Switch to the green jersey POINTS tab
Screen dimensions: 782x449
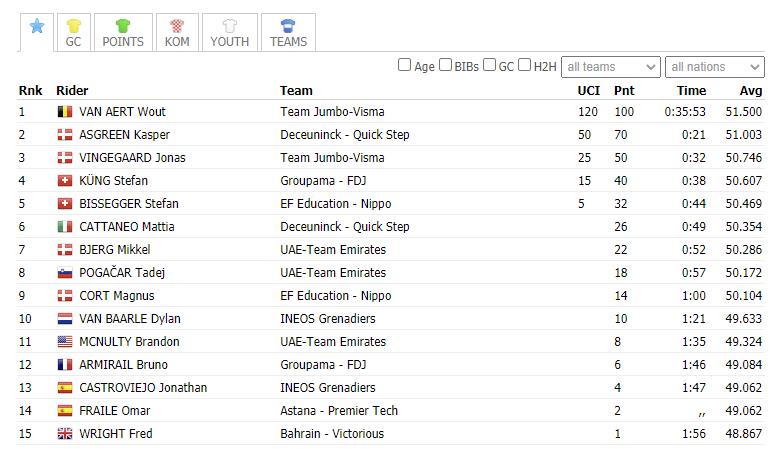[x=123, y=32]
